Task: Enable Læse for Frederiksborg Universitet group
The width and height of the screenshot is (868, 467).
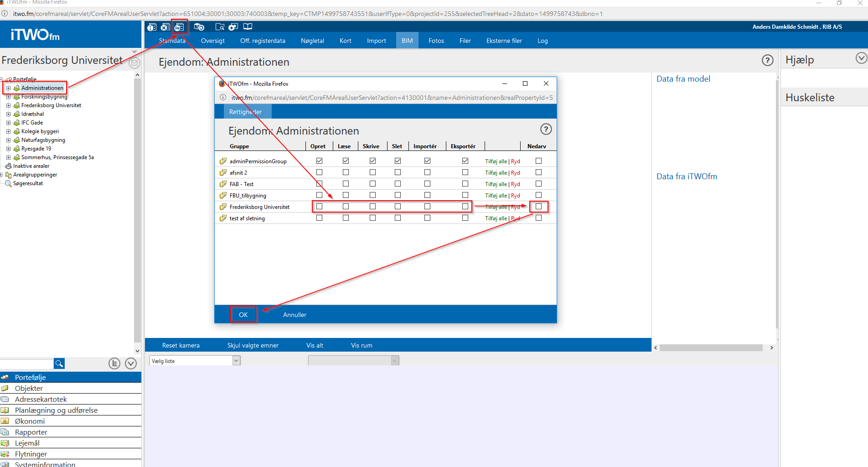Action: 346,207
